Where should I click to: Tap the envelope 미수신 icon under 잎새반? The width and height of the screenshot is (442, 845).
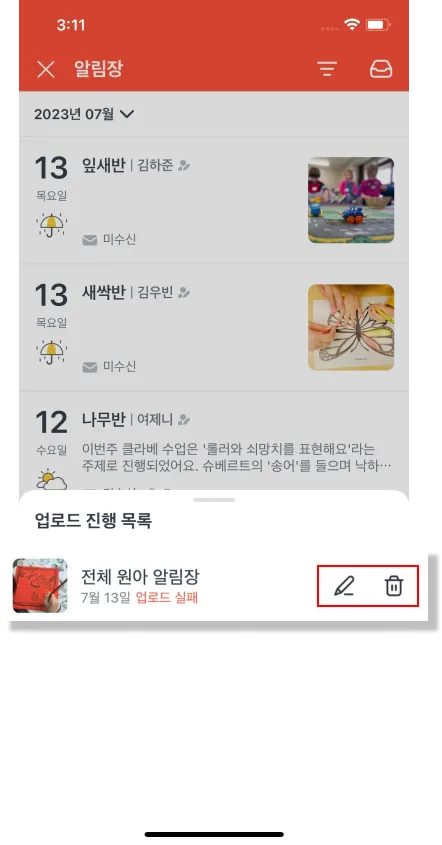click(x=89, y=240)
